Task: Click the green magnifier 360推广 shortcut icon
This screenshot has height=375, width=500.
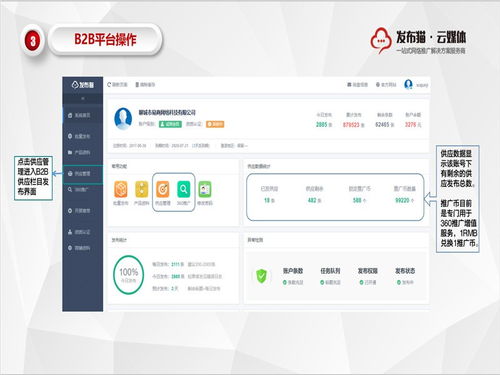Action: tap(184, 189)
